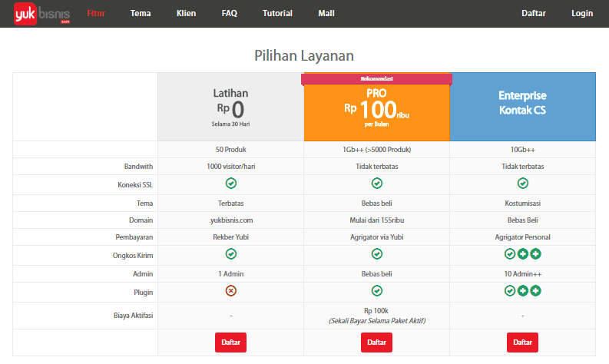
Task: Click Daftar in the top navigation bar
Action: (534, 14)
